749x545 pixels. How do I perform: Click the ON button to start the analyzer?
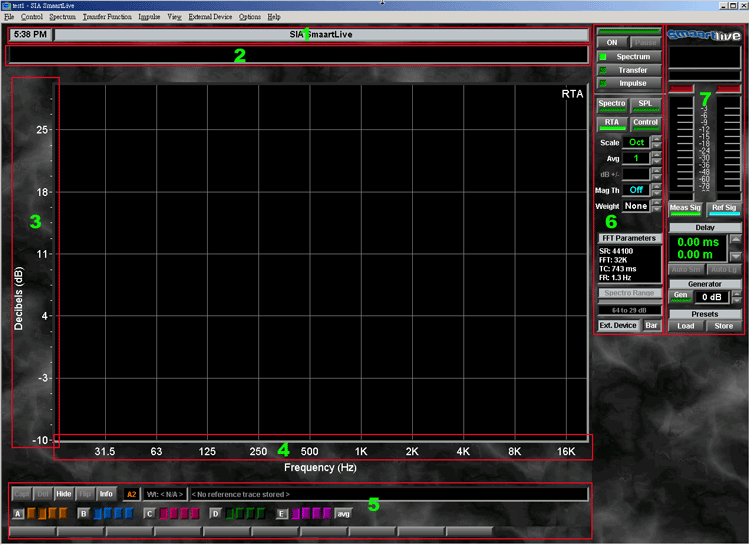(x=612, y=43)
